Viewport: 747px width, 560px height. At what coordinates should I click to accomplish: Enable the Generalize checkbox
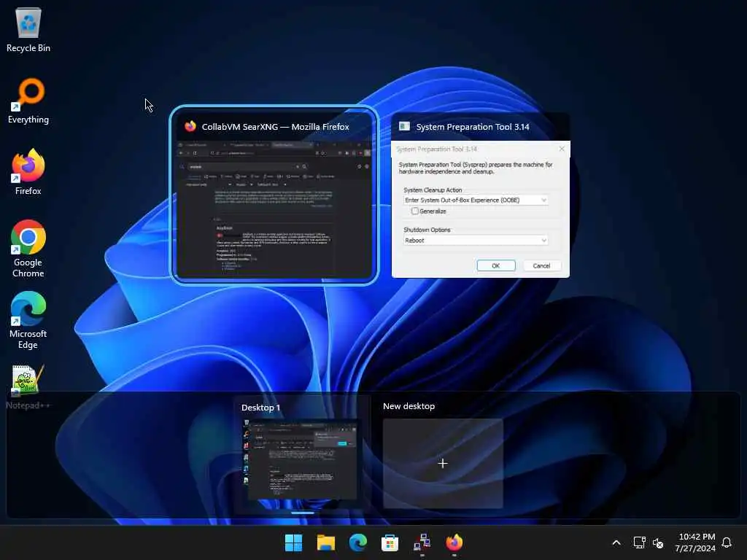click(x=415, y=211)
